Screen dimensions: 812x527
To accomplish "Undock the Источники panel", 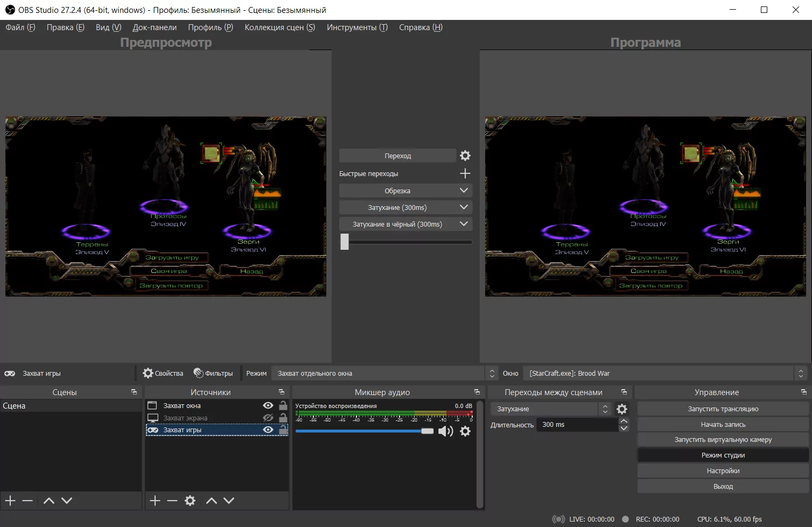I will click(282, 392).
